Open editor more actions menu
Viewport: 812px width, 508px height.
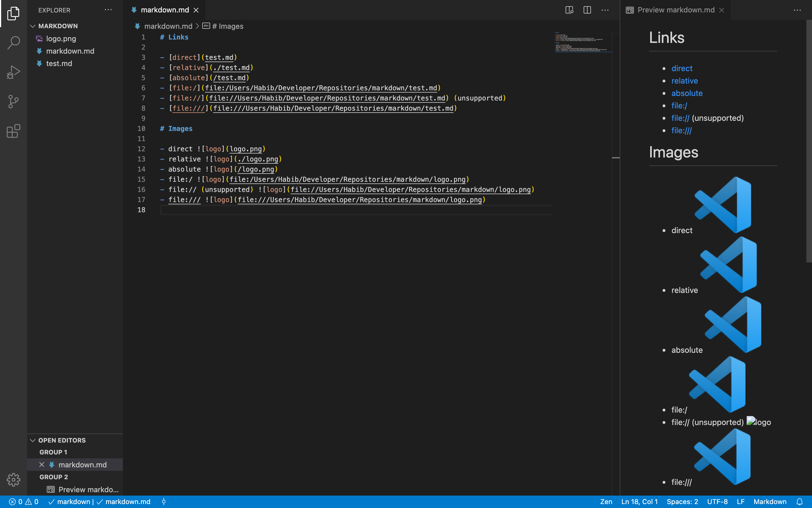coord(605,10)
